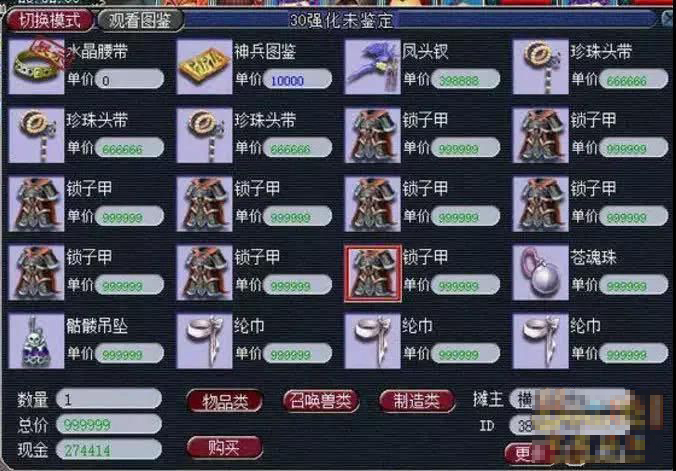The image size is (676, 471).
Task: Select the 苍魂珠 pearl orb icon
Action: (x=541, y=273)
